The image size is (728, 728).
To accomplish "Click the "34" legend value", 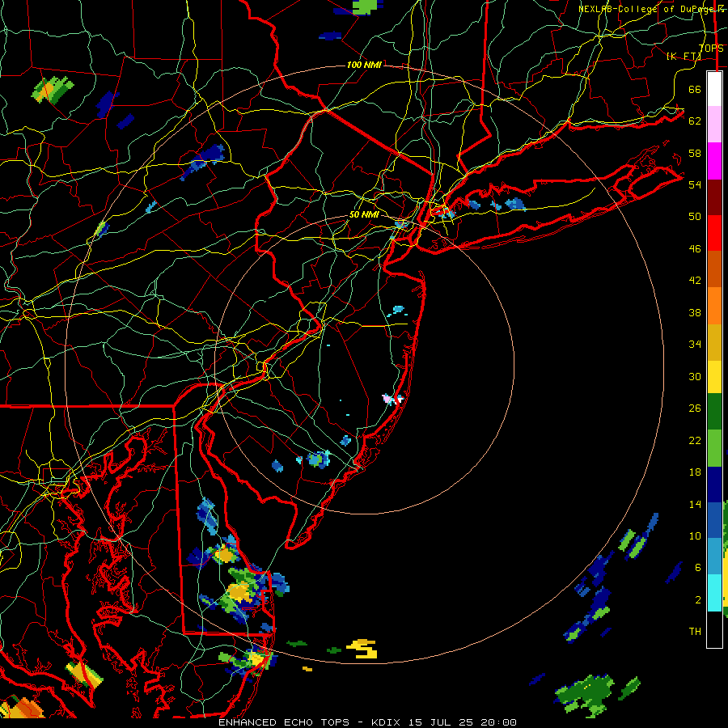I will [695, 344].
